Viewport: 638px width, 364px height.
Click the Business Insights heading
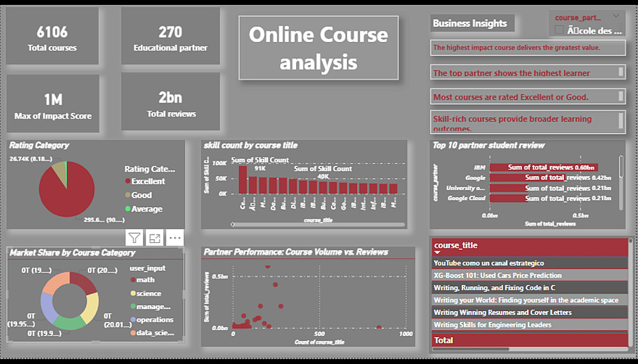pos(472,23)
